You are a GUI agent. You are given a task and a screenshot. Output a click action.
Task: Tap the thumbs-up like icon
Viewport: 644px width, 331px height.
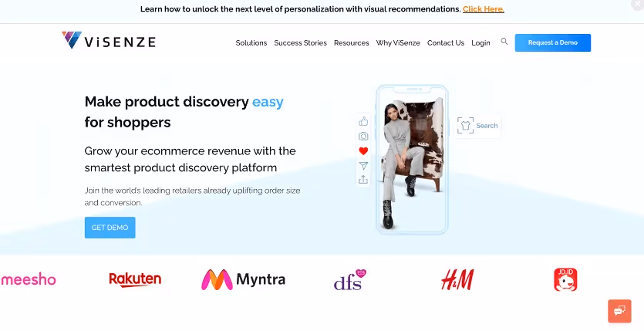pos(363,121)
